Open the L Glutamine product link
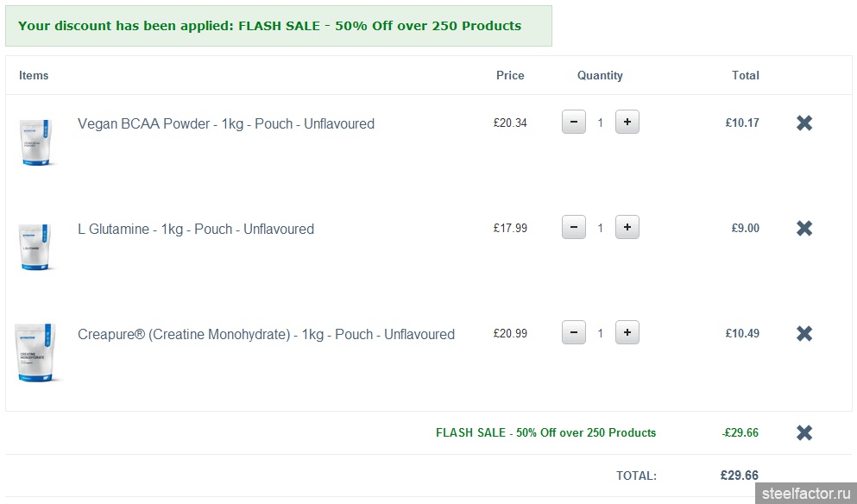857x504 pixels. (196, 230)
